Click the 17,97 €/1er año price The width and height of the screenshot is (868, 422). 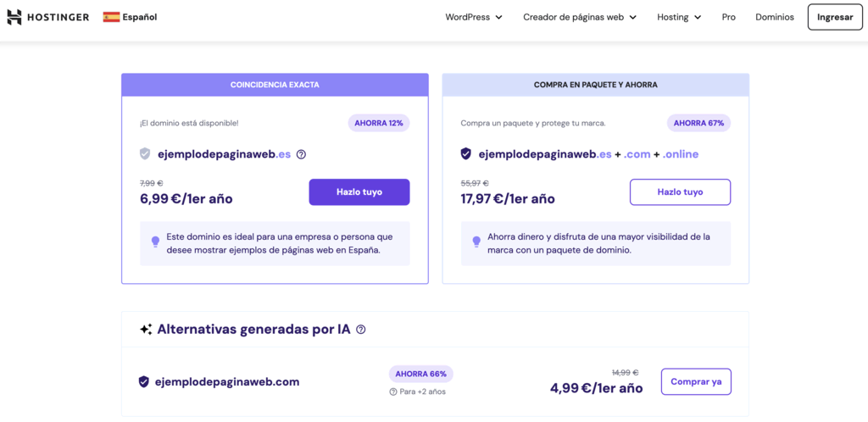pyautogui.click(x=508, y=199)
